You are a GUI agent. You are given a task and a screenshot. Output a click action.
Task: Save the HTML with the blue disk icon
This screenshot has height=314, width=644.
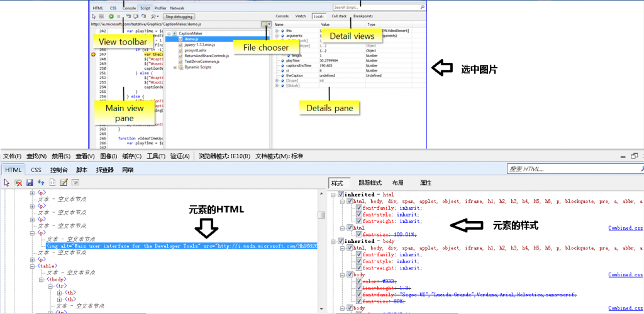(30, 182)
